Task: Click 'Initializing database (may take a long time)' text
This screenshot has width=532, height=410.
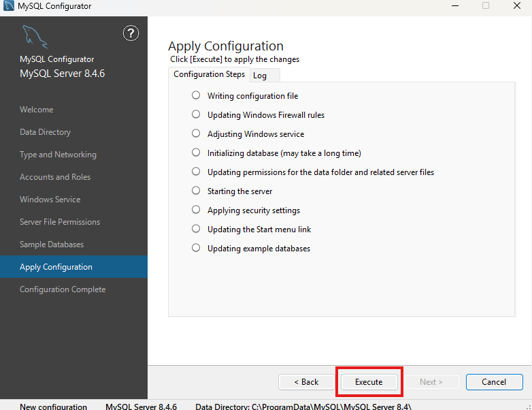Action: [284, 153]
